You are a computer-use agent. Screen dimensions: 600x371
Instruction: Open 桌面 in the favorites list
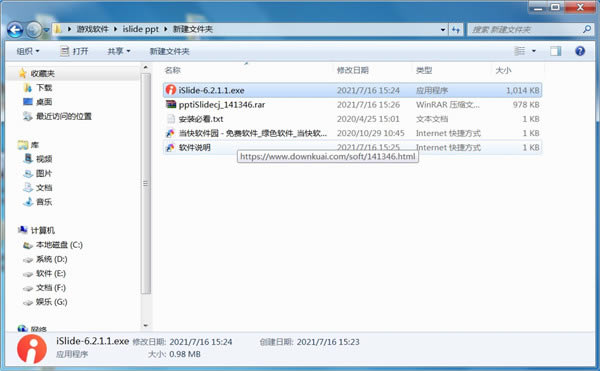[44, 102]
